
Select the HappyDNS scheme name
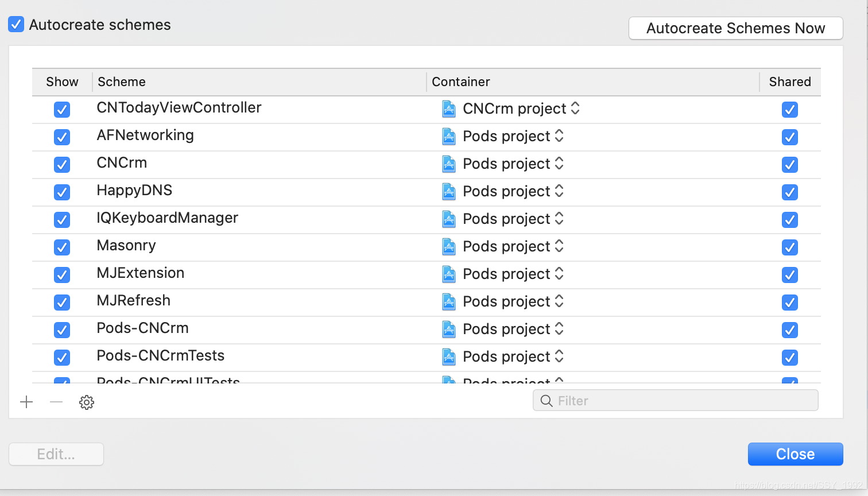coord(134,190)
